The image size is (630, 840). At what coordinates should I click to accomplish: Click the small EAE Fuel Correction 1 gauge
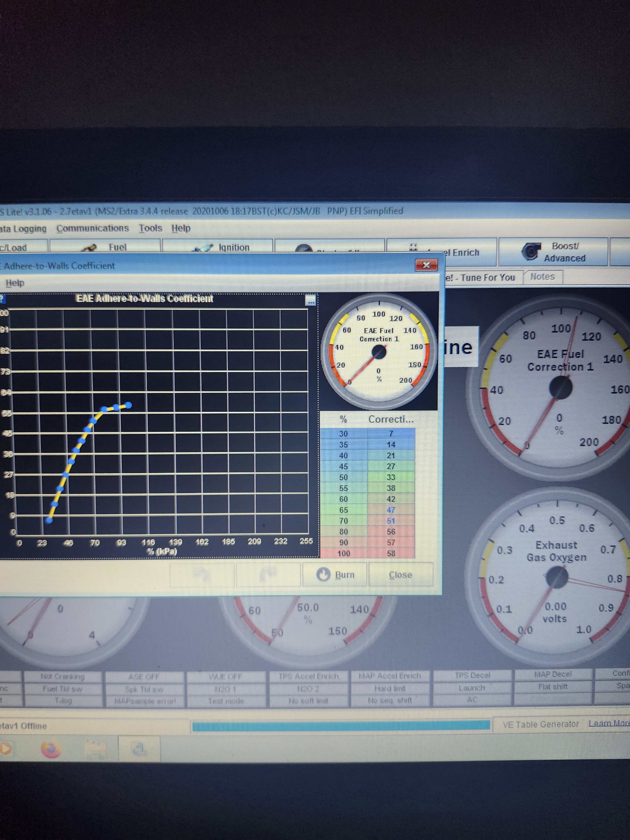pos(379,351)
